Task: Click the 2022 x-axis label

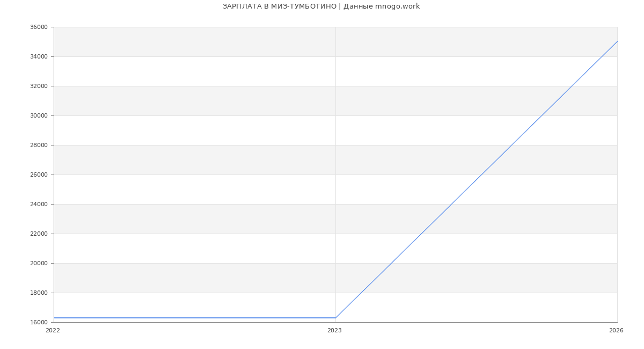Action: [x=53, y=331]
